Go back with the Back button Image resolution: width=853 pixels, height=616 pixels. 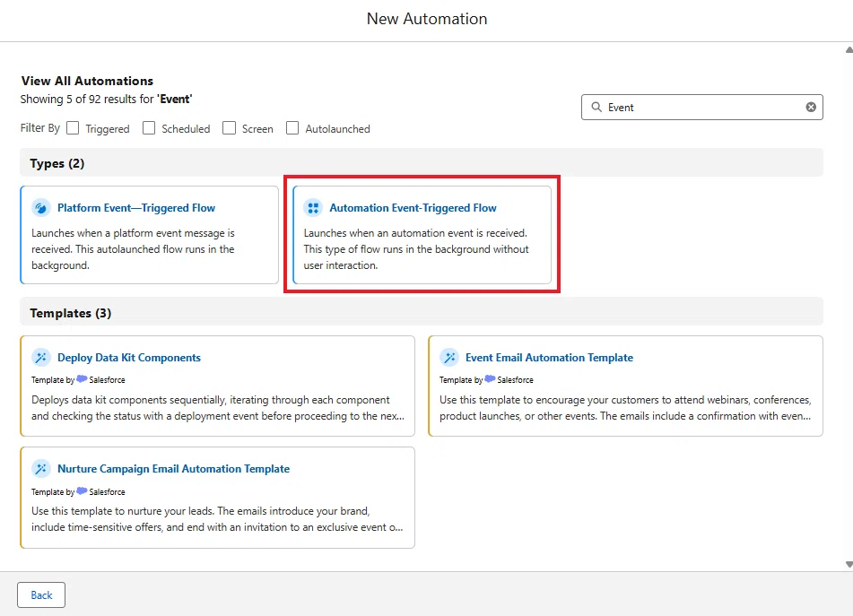point(41,594)
